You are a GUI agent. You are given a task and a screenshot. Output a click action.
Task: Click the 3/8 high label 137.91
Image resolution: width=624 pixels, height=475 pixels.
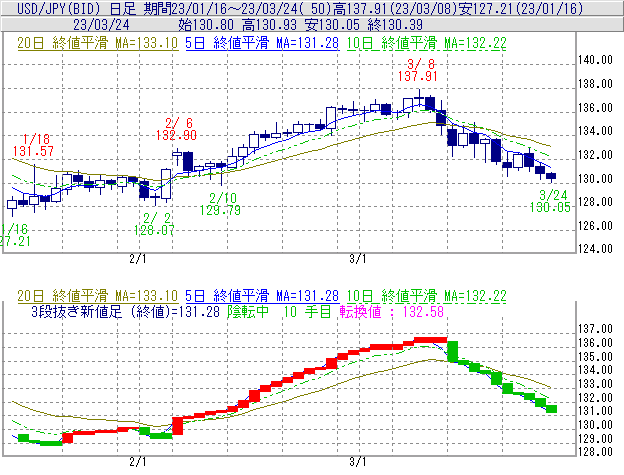418,75
